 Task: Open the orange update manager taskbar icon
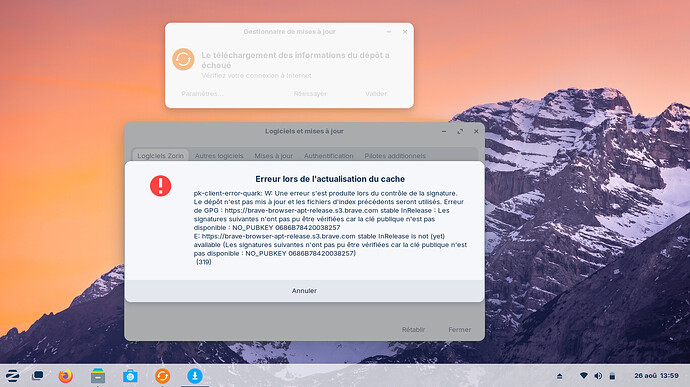[162, 376]
